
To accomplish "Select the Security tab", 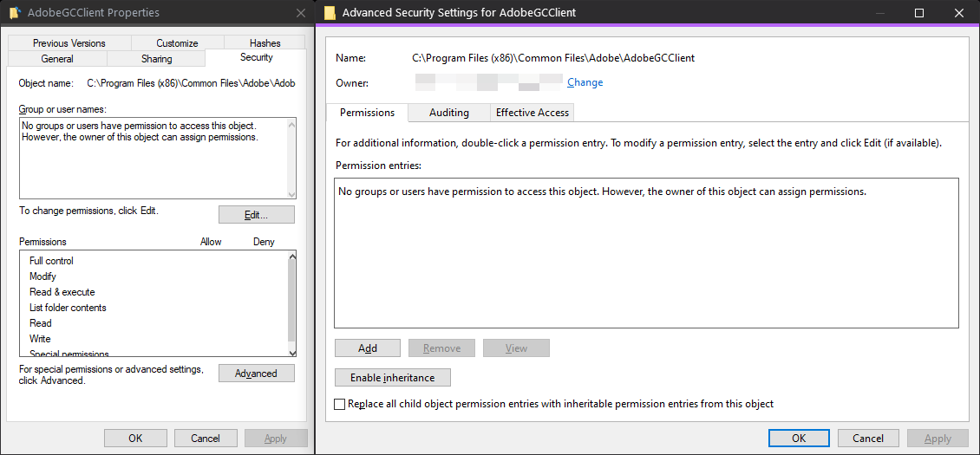I will tap(256, 57).
